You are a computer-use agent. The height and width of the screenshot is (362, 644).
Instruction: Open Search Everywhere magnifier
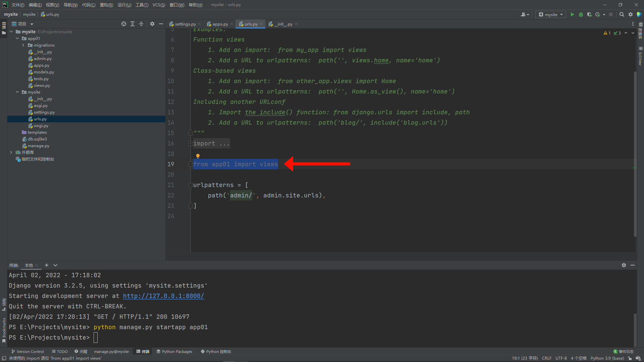(622, 14)
